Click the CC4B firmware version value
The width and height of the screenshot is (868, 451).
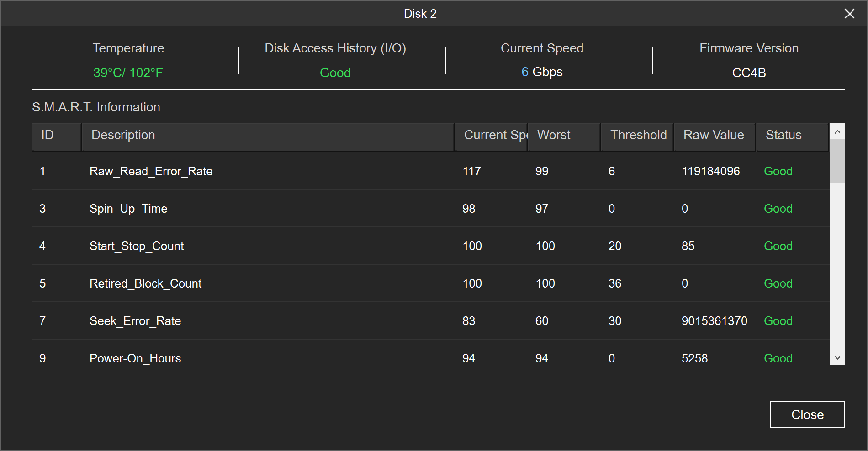click(749, 73)
